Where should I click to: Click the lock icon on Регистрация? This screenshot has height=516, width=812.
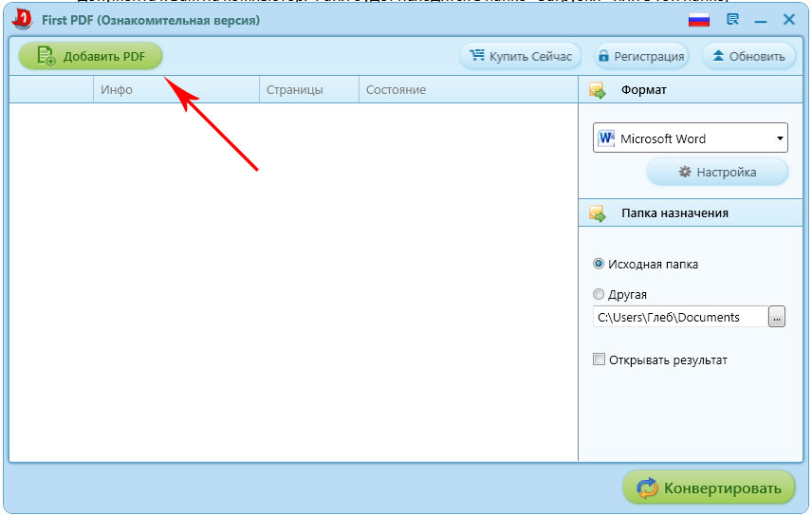pos(602,56)
